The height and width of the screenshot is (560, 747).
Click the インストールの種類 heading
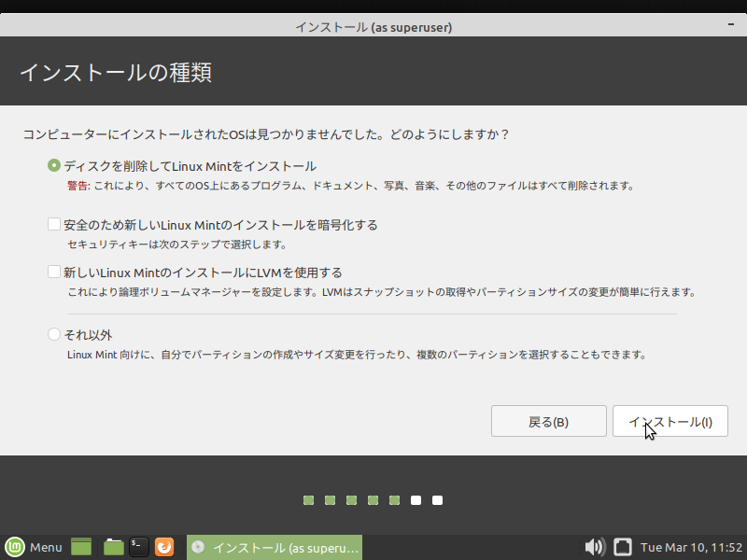[x=116, y=73]
